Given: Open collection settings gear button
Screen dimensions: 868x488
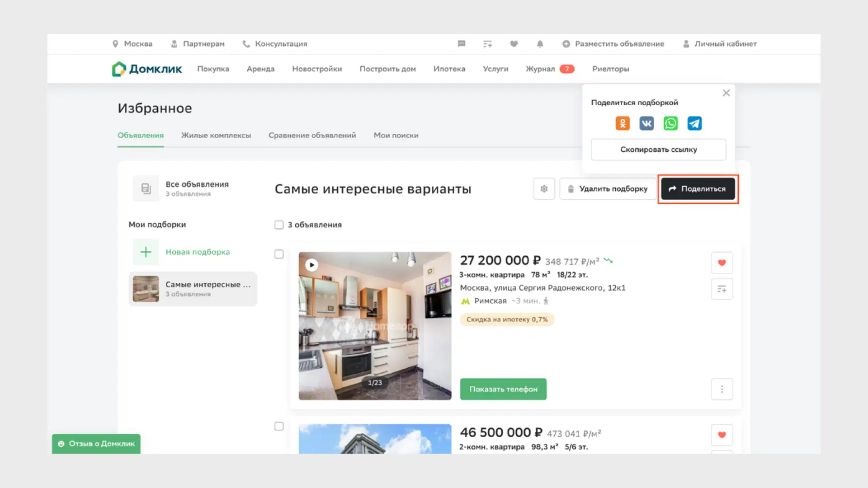Looking at the screenshot, I should click(x=544, y=189).
